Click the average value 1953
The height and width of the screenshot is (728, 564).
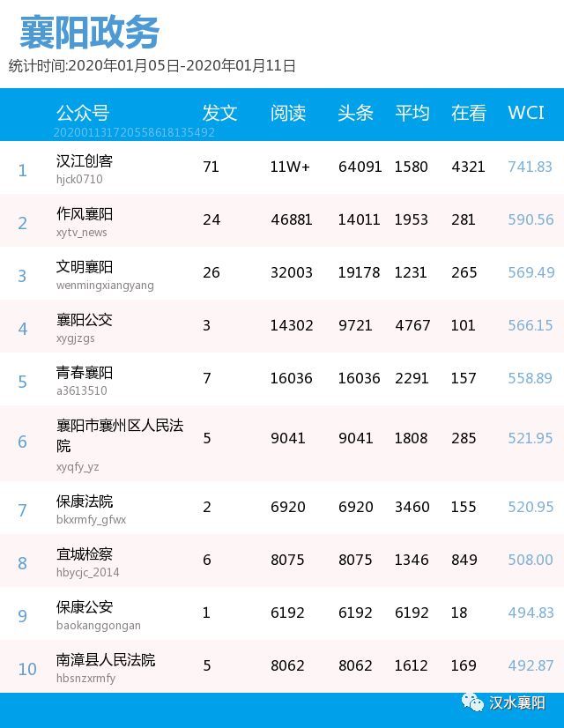[x=412, y=219]
